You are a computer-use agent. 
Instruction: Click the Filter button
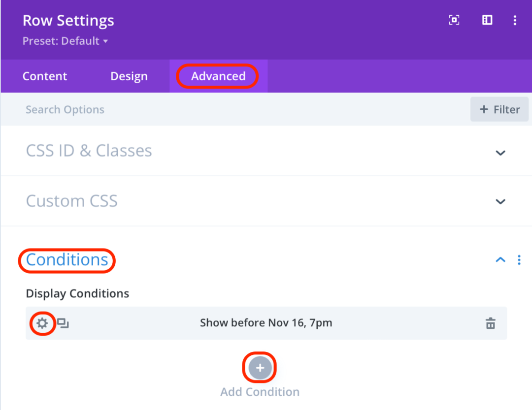[499, 109]
